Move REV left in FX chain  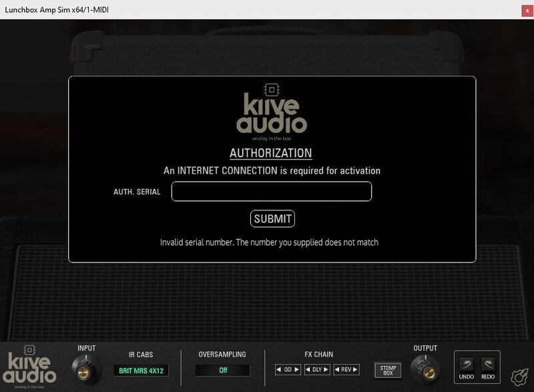coord(337,369)
